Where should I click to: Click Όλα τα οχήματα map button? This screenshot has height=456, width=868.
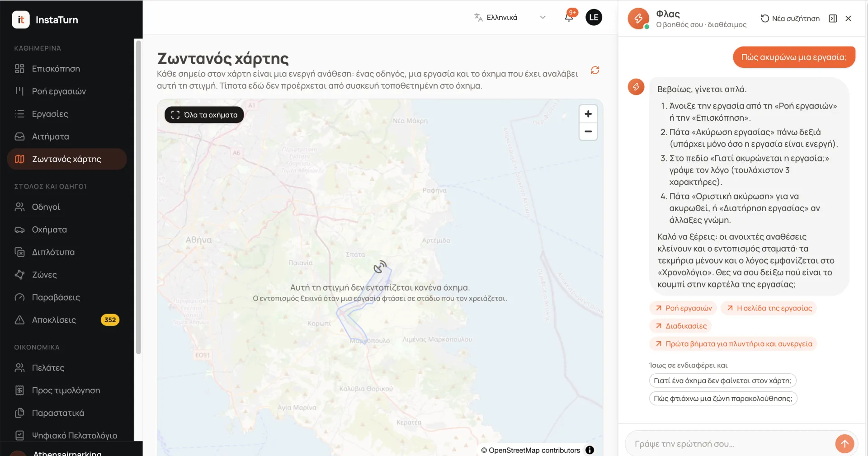coord(204,115)
